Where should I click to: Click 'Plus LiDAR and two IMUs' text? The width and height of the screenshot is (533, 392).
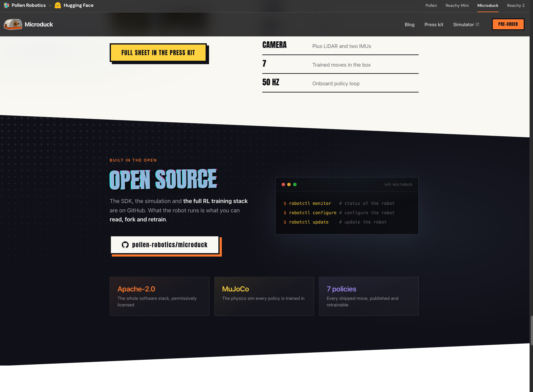click(x=342, y=46)
